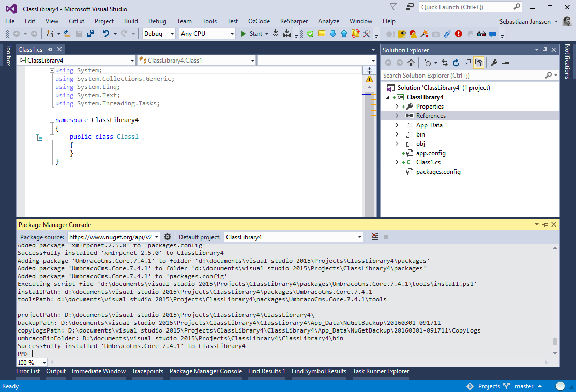Open the File menu
This screenshot has width=576, height=392.
(x=10, y=21)
